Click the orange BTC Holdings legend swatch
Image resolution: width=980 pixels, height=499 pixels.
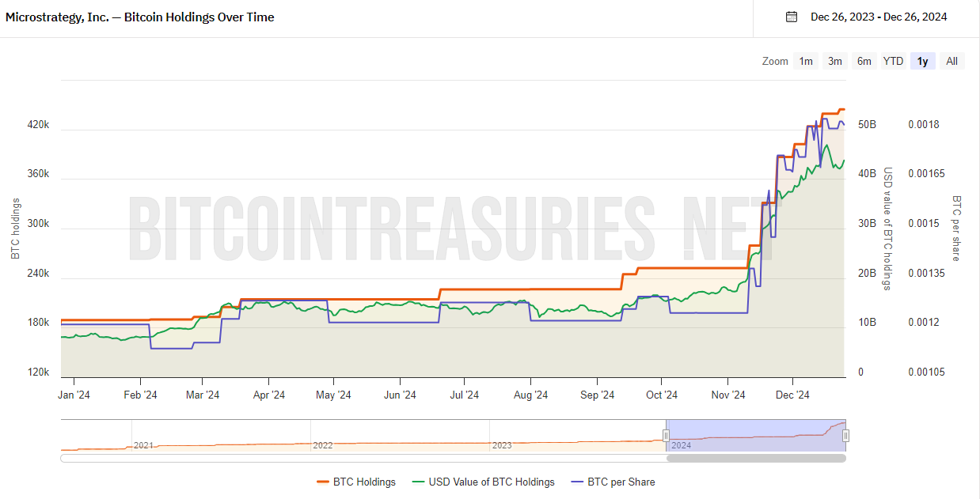click(322, 482)
